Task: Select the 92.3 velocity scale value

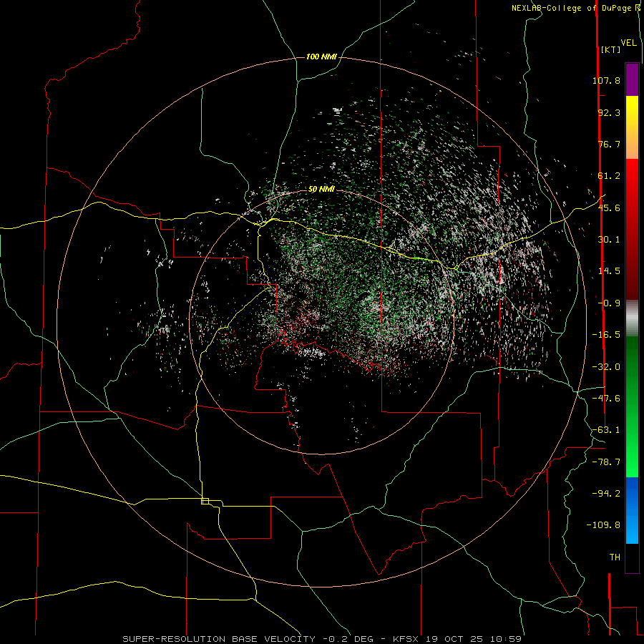Action: tap(609, 112)
